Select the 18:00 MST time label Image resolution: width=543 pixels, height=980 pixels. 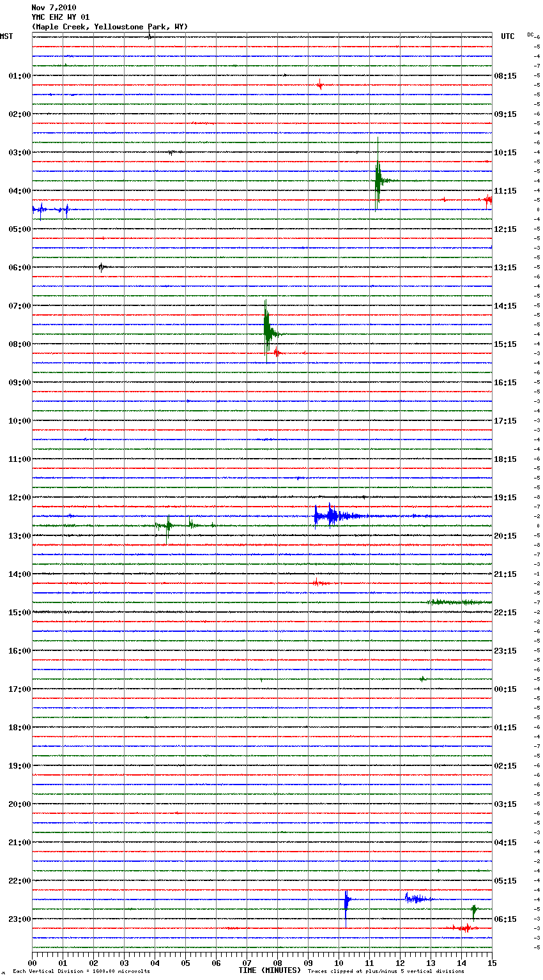pos(19,728)
